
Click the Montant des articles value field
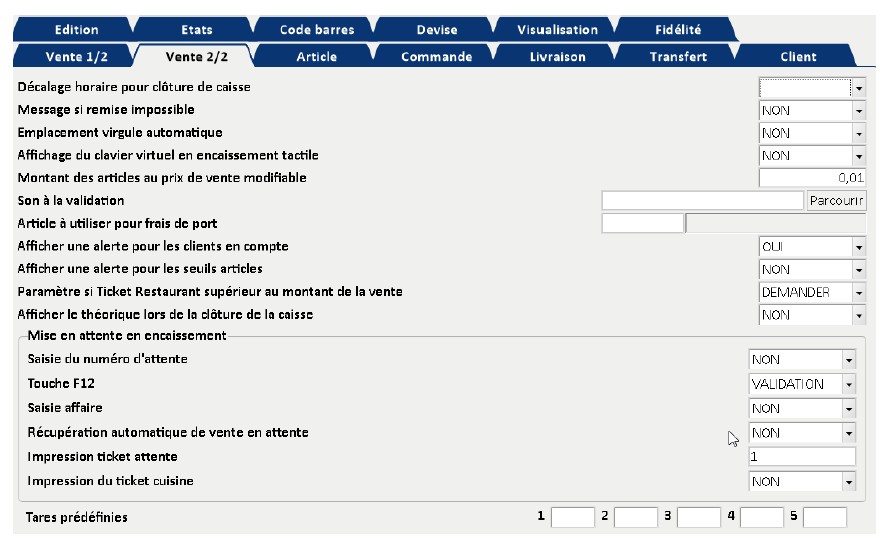[812, 178]
